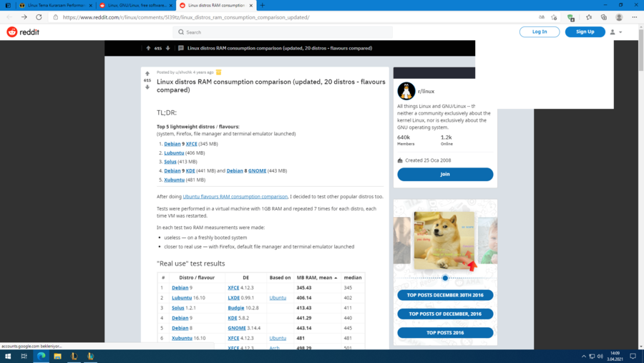Switch to the Linux, GNU/Linux, free software tab
644x363 pixels.
[x=137, y=5]
